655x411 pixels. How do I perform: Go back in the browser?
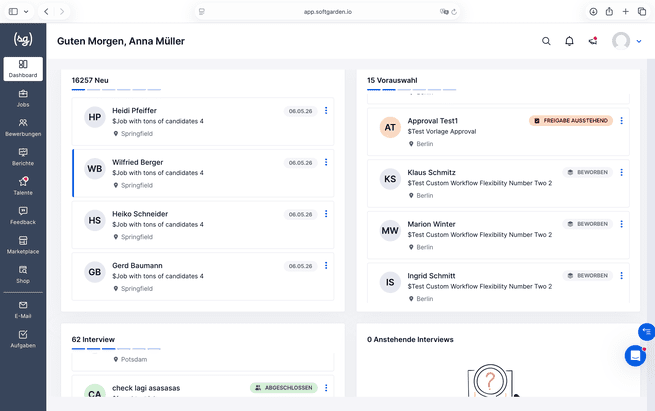click(x=46, y=12)
